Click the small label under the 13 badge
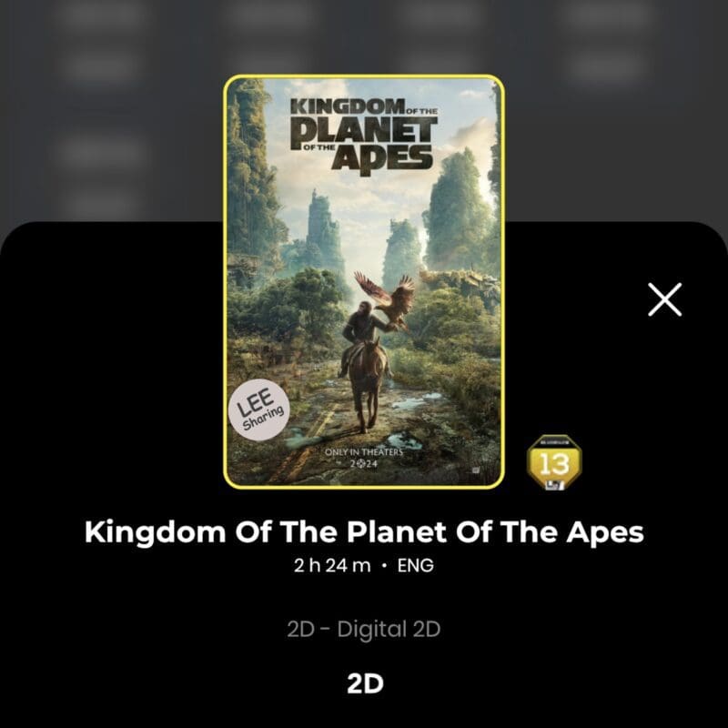Image resolution: width=728 pixels, height=728 pixels. click(x=555, y=485)
